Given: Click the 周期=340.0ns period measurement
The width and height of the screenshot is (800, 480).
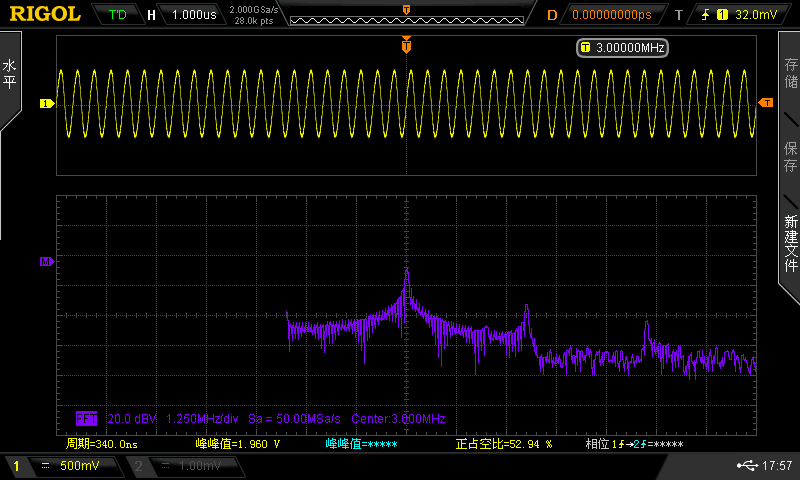Looking at the screenshot, I should 102,444.
